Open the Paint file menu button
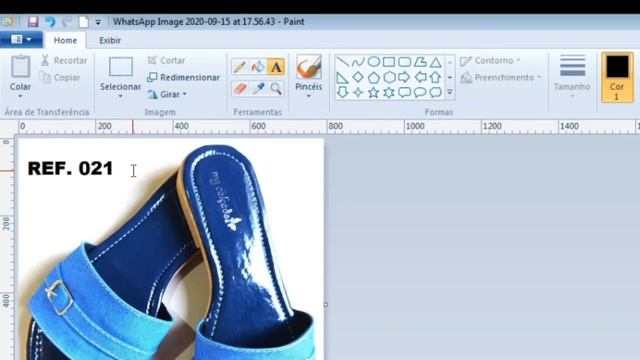640x360 pixels. tap(21, 40)
